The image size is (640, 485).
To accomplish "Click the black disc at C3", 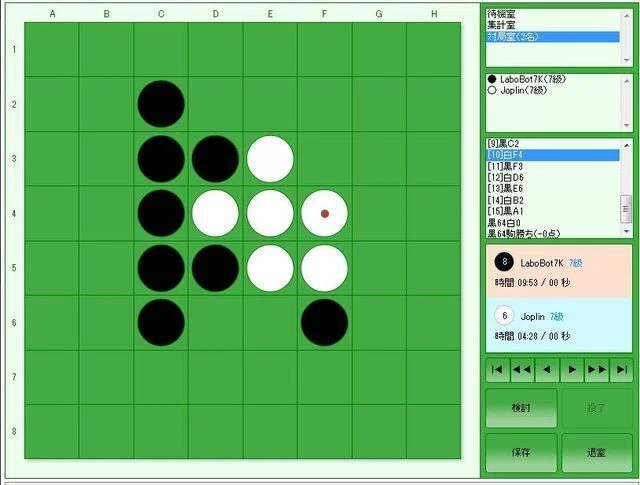I will (161, 159).
